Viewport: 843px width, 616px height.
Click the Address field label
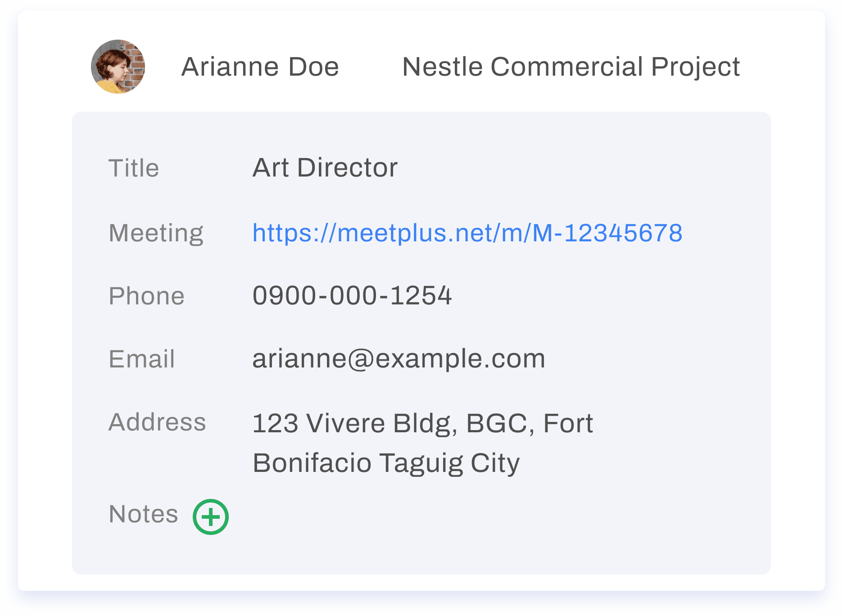coord(157,422)
